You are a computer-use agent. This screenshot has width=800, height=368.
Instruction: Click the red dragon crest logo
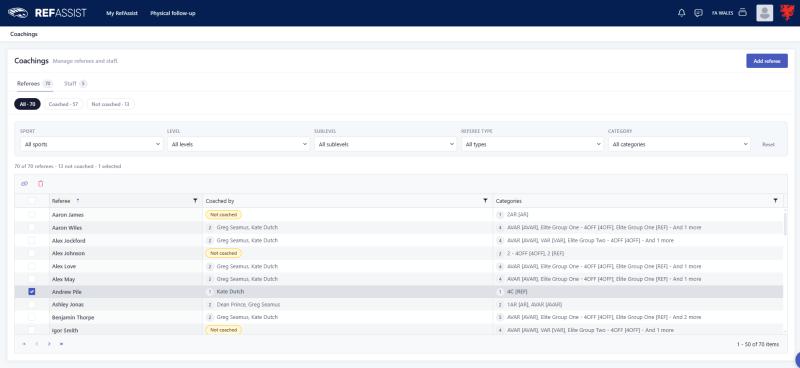pos(787,13)
